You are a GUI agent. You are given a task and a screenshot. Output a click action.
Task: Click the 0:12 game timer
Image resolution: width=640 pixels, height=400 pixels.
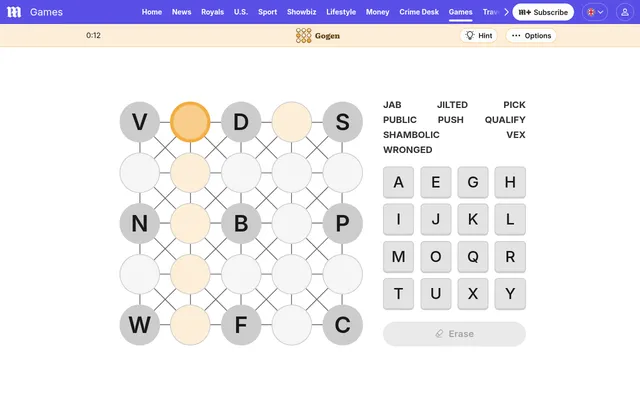(x=93, y=36)
